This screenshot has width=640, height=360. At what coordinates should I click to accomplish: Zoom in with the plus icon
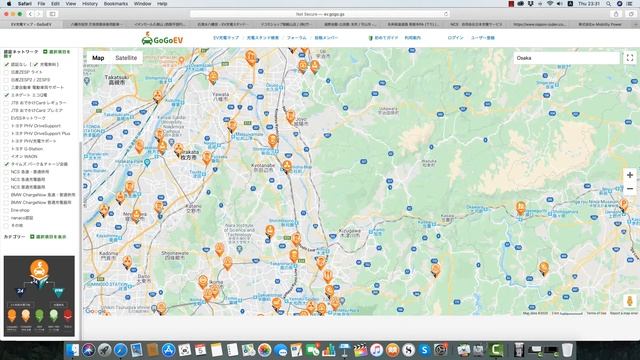pyautogui.click(x=630, y=175)
